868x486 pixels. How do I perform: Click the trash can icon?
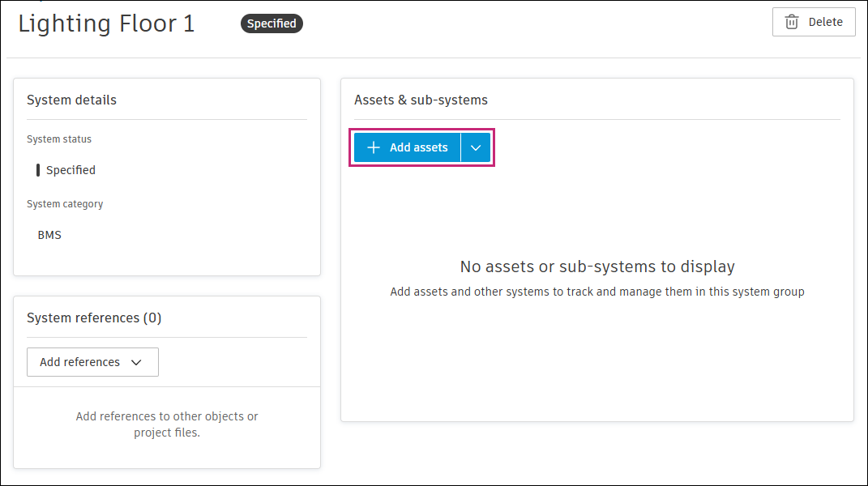click(792, 22)
